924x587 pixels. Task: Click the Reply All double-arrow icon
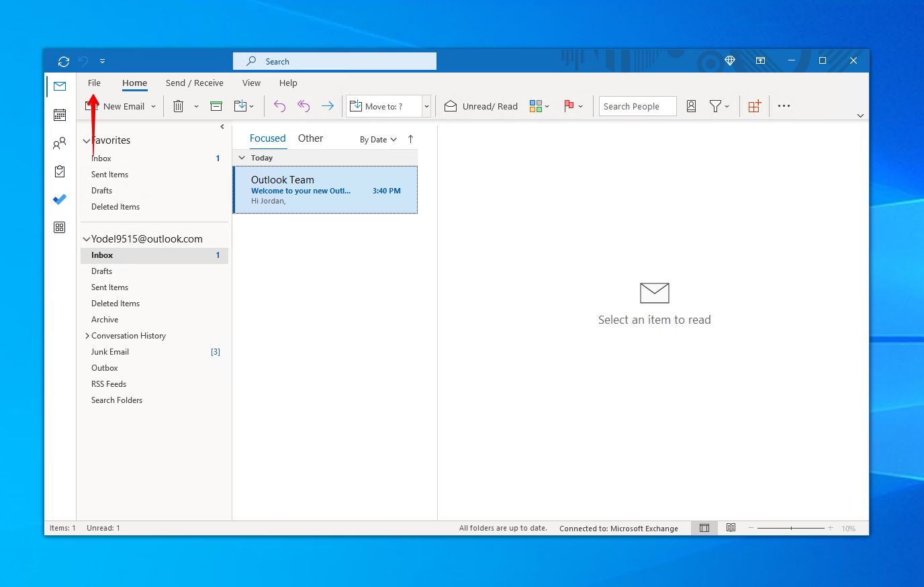pyautogui.click(x=304, y=106)
